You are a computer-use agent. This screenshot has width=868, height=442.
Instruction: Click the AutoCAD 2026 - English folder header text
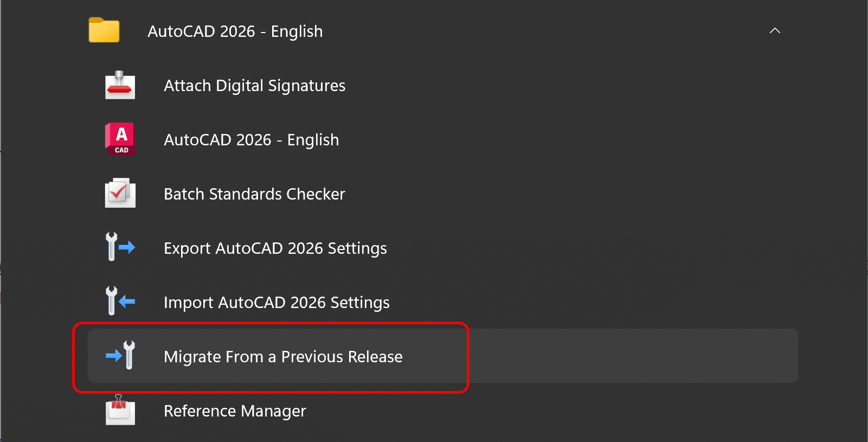(235, 31)
